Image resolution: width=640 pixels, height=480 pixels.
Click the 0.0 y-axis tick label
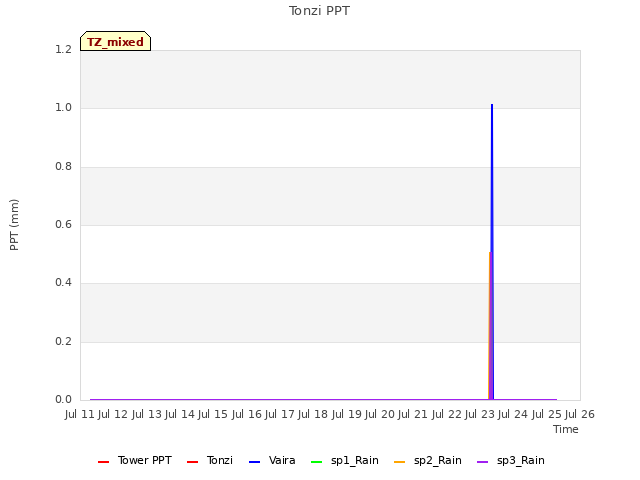[x=63, y=400]
